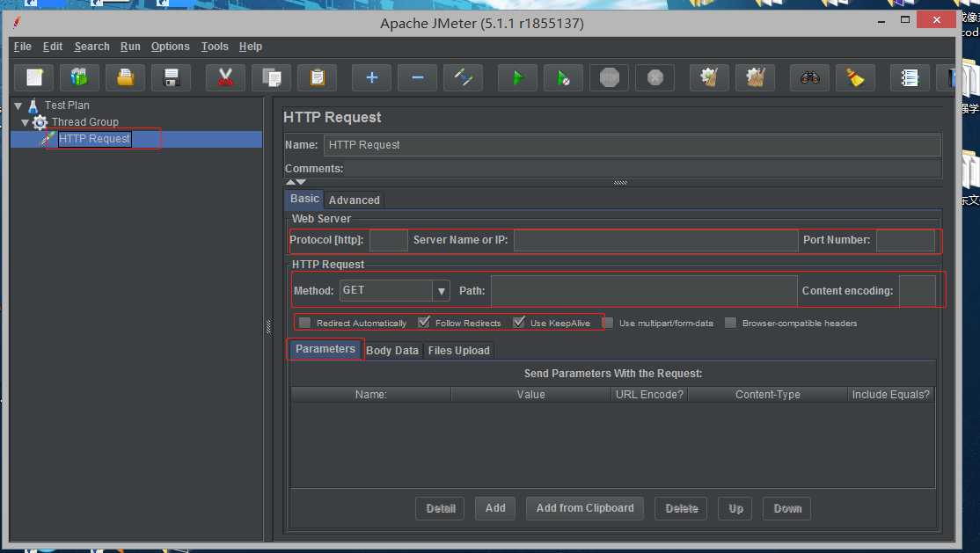Click the Down button

pyautogui.click(x=786, y=509)
